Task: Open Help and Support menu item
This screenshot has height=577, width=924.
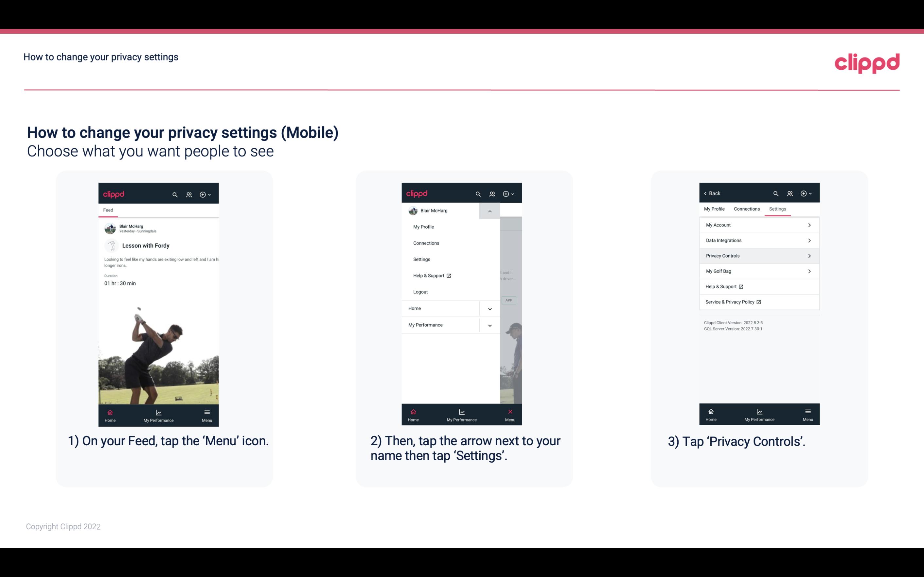Action: tap(431, 275)
